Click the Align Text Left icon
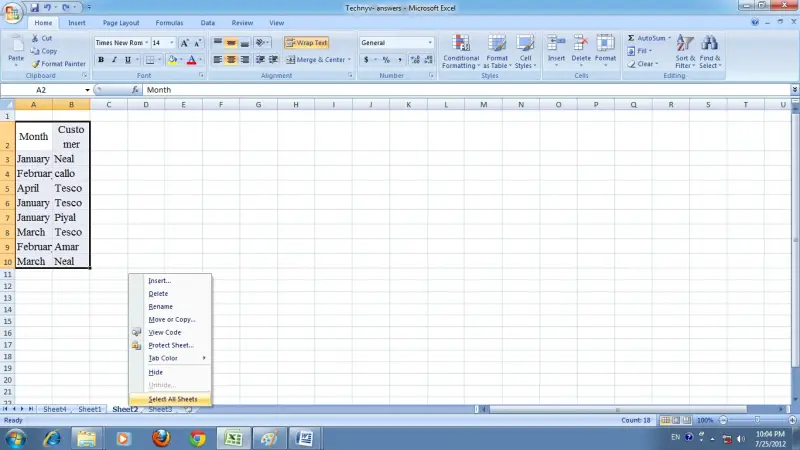 click(218, 60)
